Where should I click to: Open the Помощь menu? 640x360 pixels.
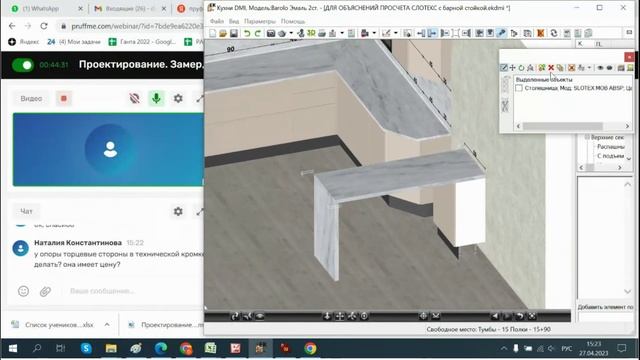293,21
